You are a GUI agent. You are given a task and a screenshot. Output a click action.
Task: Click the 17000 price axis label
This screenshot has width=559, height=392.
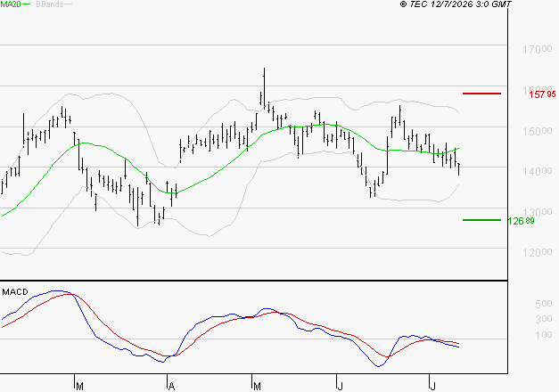click(538, 49)
